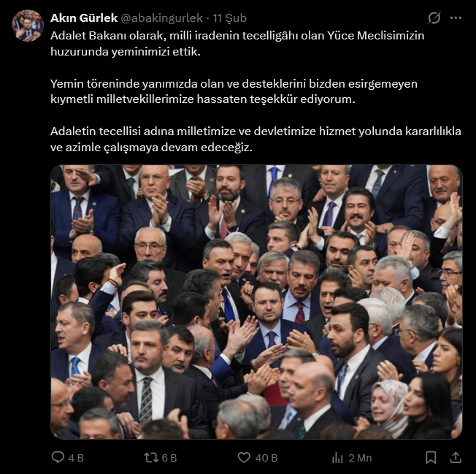Expand the three-dot more options menu
The width and height of the screenshot is (476, 474).
point(456,18)
